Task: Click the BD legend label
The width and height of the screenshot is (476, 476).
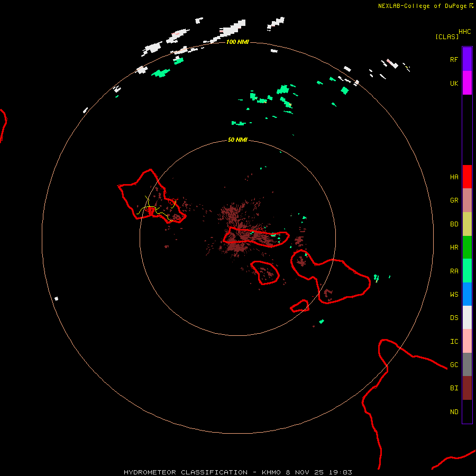Action: [454, 224]
